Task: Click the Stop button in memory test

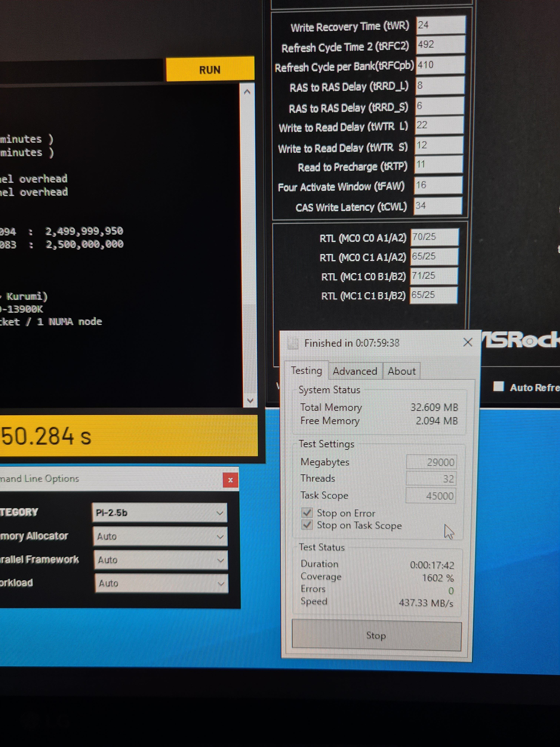Action: 376,635
